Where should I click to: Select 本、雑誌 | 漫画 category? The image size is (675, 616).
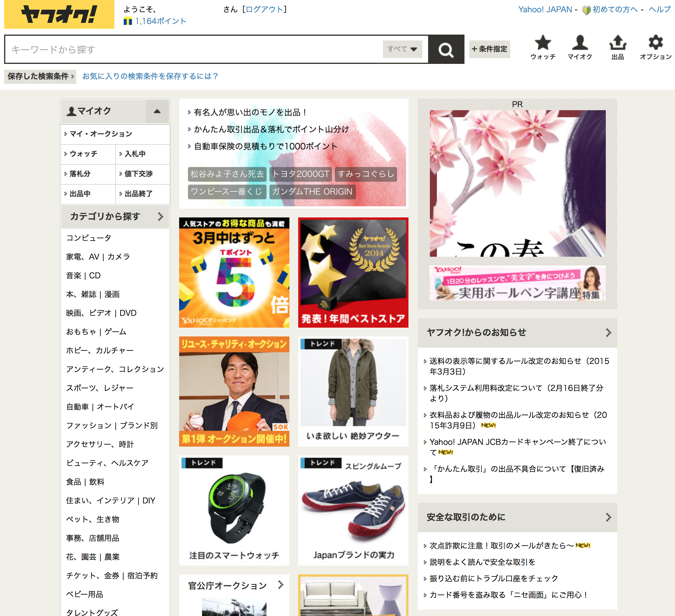pos(93,294)
